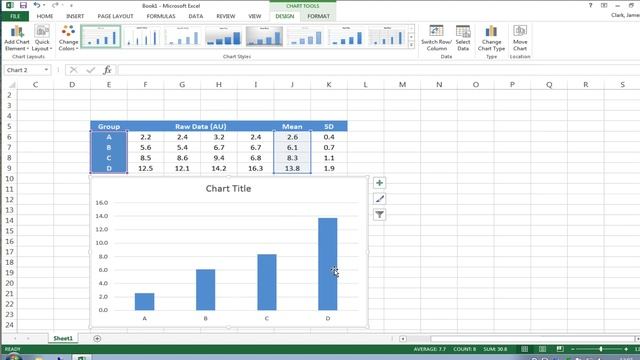This screenshot has height=360, width=640.
Task: Click the Group header cell
Action: click(x=109, y=127)
